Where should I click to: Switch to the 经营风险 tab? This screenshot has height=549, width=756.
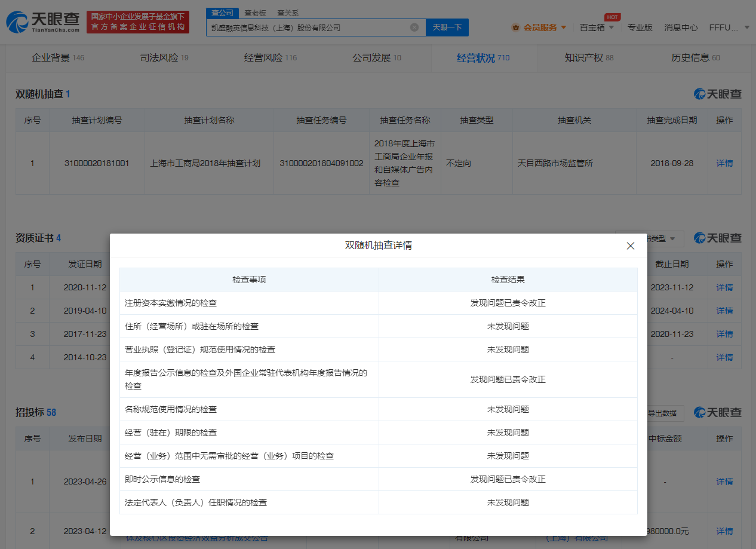(271, 58)
